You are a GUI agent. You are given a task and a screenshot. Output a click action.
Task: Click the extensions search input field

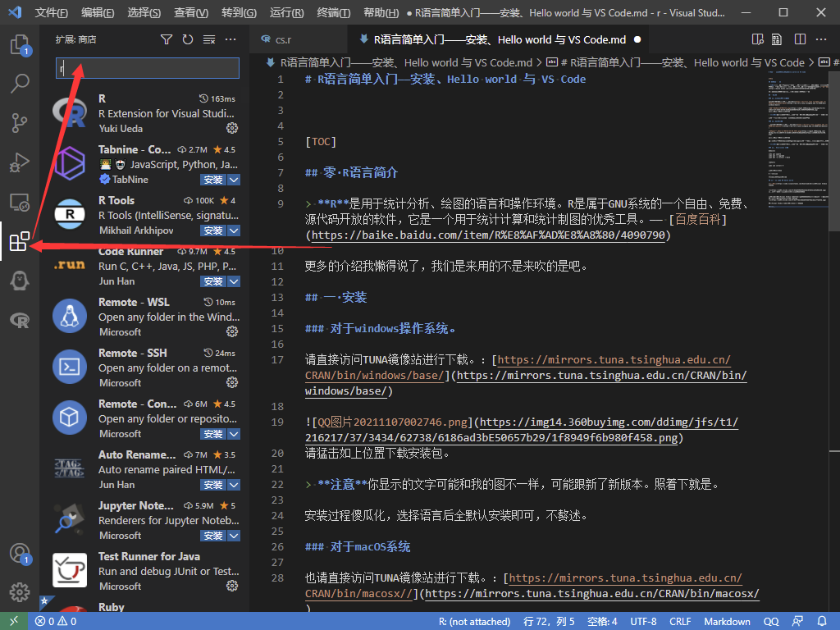(x=148, y=68)
